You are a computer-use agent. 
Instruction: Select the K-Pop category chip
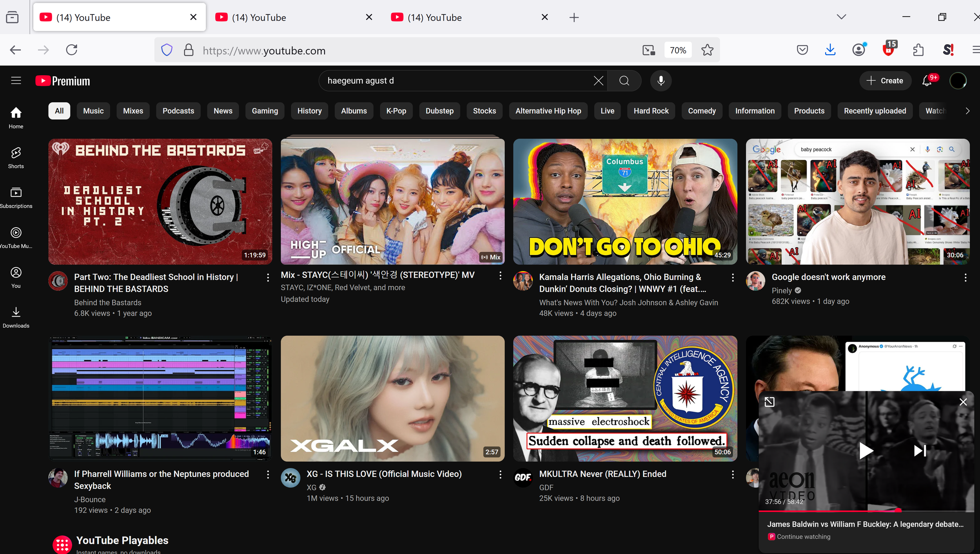[396, 111]
